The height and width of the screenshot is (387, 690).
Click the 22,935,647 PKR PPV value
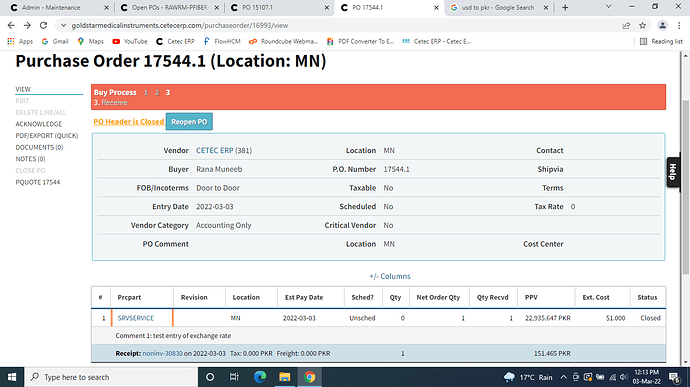tap(548, 318)
